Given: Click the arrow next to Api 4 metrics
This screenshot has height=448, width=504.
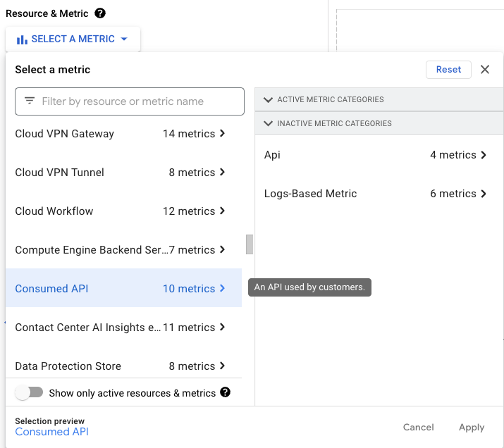Looking at the screenshot, I should click(484, 155).
